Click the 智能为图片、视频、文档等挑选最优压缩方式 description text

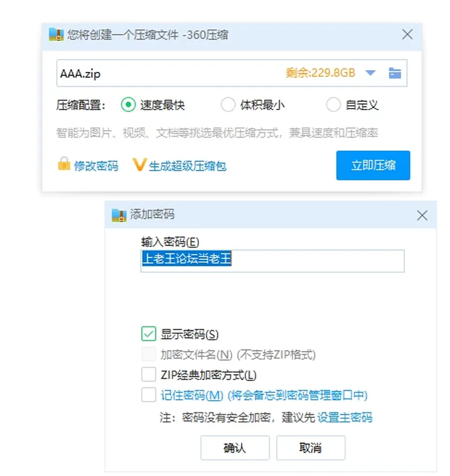pyautogui.click(x=217, y=133)
